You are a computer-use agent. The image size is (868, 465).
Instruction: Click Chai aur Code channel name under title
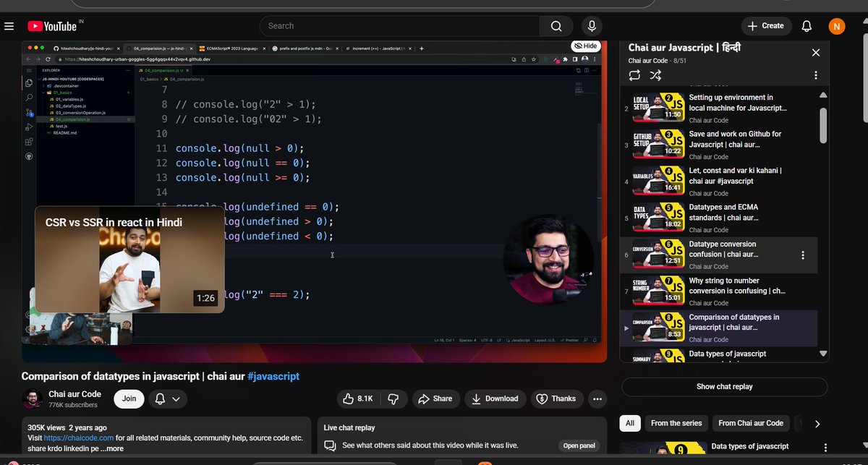click(75, 393)
